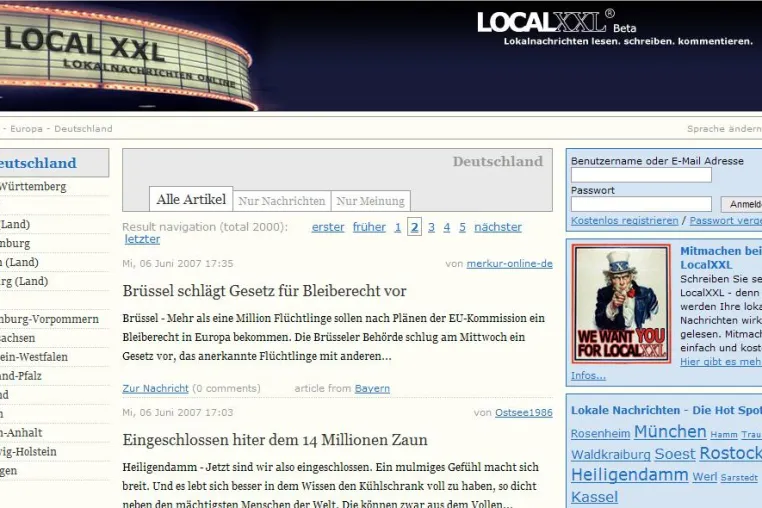Open author profile Ostsee1986
The height and width of the screenshot is (508, 762).
[x=524, y=412]
